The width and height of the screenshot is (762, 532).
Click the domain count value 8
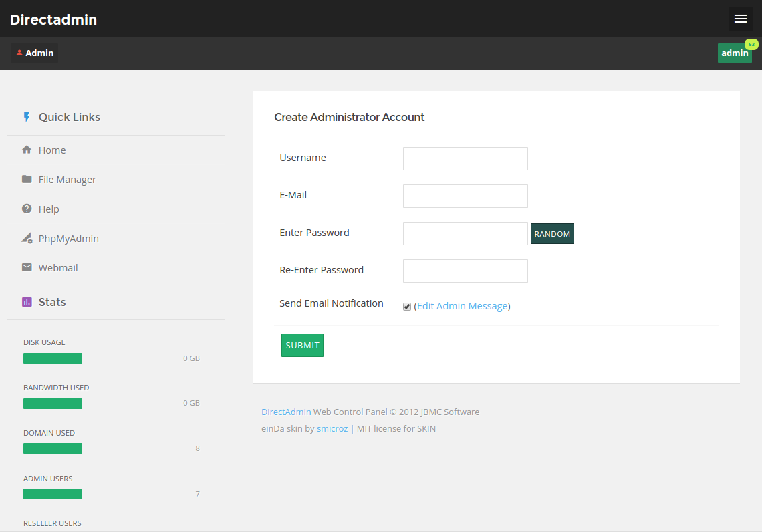click(197, 448)
